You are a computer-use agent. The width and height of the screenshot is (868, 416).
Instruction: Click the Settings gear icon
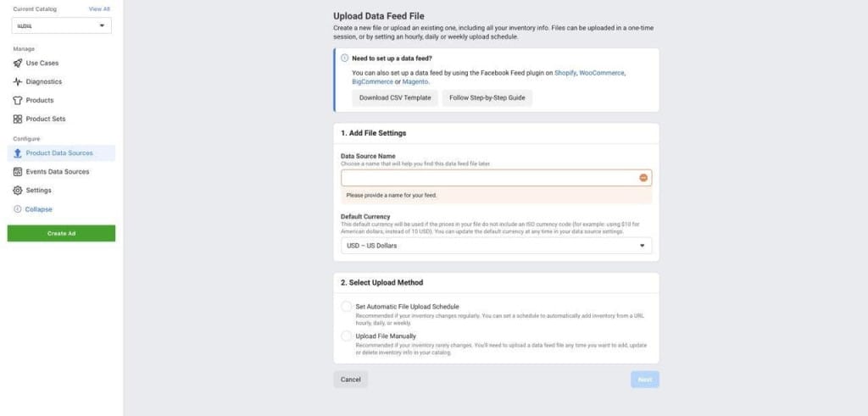click(18, 191)
